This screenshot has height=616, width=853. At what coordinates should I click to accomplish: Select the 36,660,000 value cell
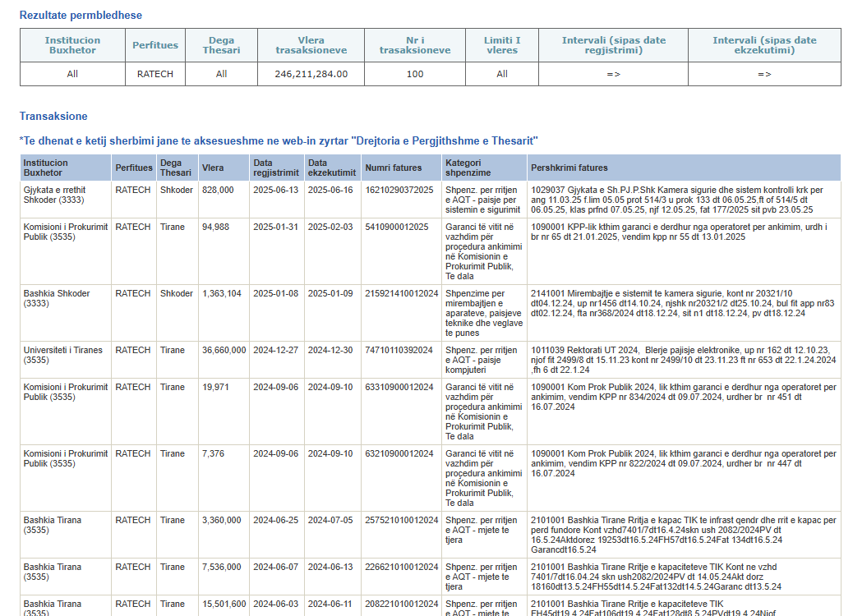point(224,360)
